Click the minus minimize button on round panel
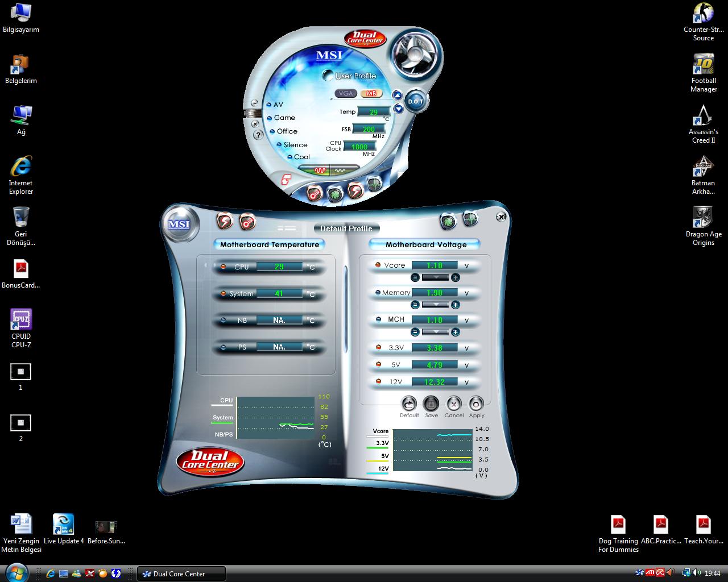The height and width of the screenshot is (582, 728). tap(254, 103)
